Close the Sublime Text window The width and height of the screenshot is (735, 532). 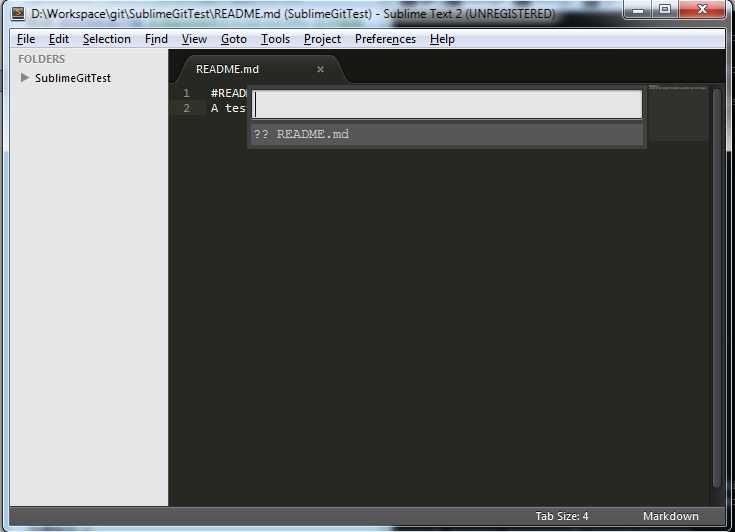pyautogui.click(x=702, y=9)
